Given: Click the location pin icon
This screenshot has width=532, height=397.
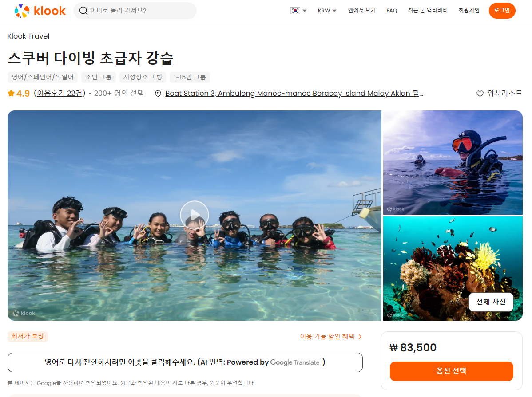Looking at the screenshot, I should 158,94.
